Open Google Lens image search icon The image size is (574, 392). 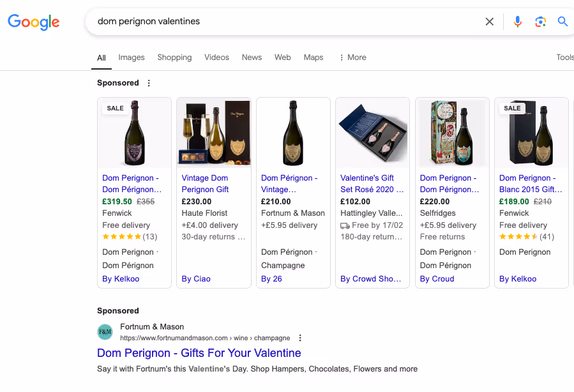540,22
